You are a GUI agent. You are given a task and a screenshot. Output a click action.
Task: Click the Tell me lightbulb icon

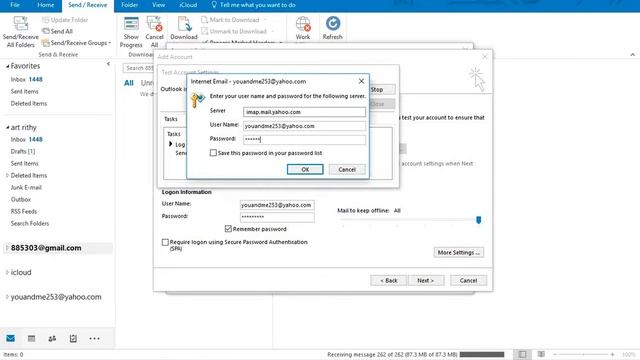pyautogui.click(x=214, y=5)
